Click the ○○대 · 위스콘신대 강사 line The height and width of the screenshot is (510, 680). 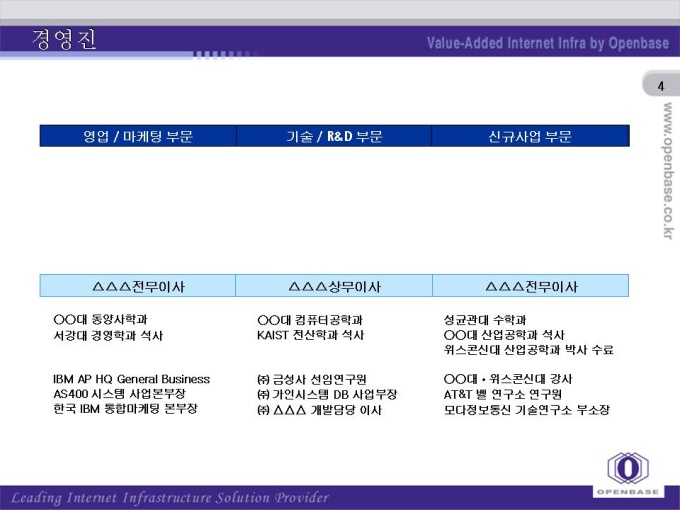508,379
